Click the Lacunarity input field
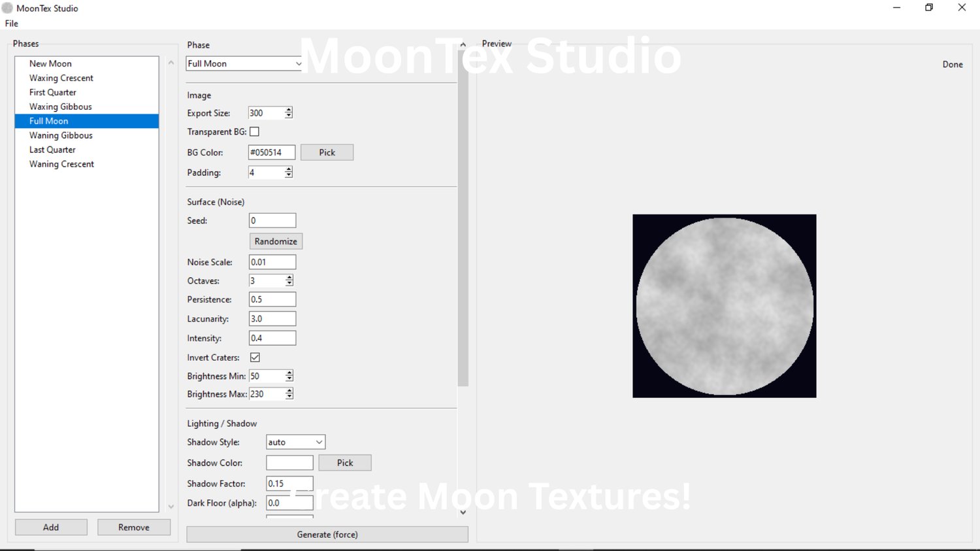 [272, 319]
